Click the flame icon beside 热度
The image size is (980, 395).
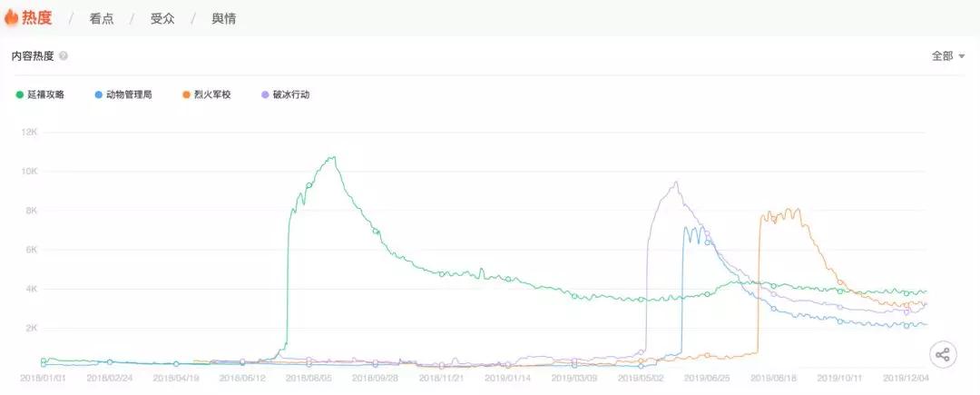tap(12, 17)
